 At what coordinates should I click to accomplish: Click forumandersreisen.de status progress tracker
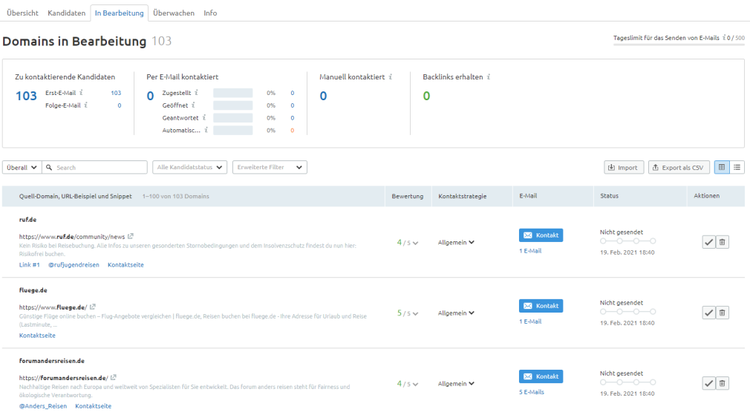coord(628,382)
